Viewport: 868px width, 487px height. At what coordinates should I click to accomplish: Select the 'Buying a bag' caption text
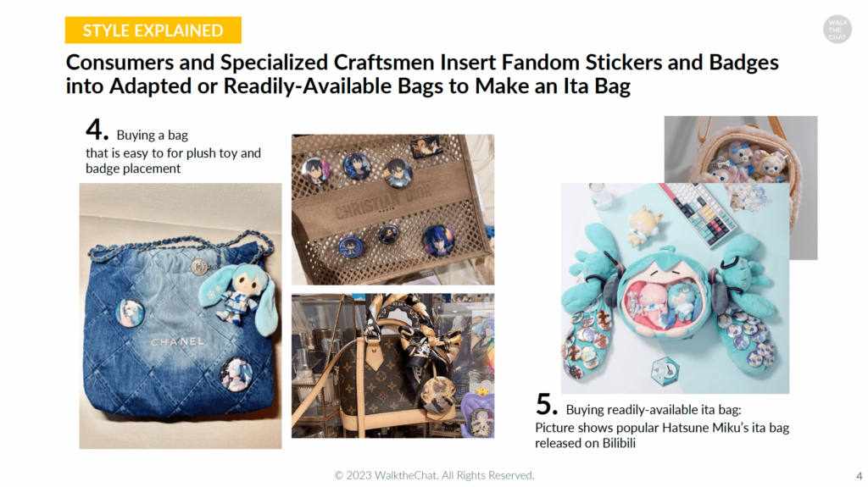(x=153, y=135)
